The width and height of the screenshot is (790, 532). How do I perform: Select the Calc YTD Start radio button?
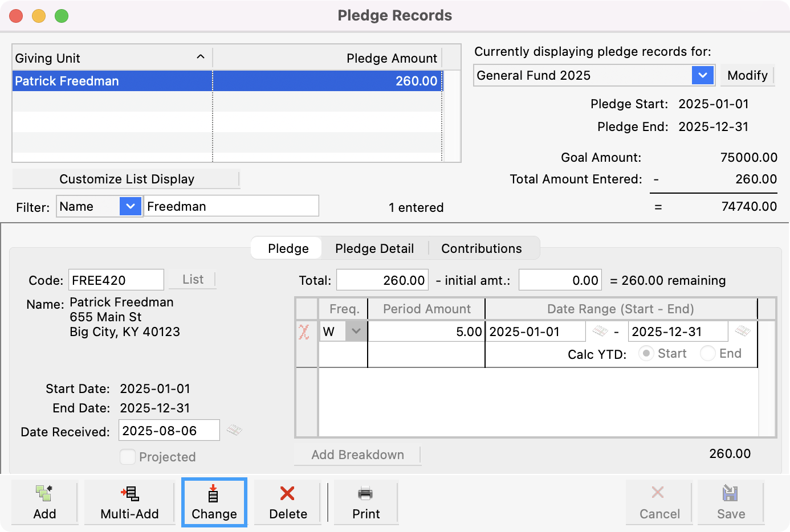tap(646, 353)
